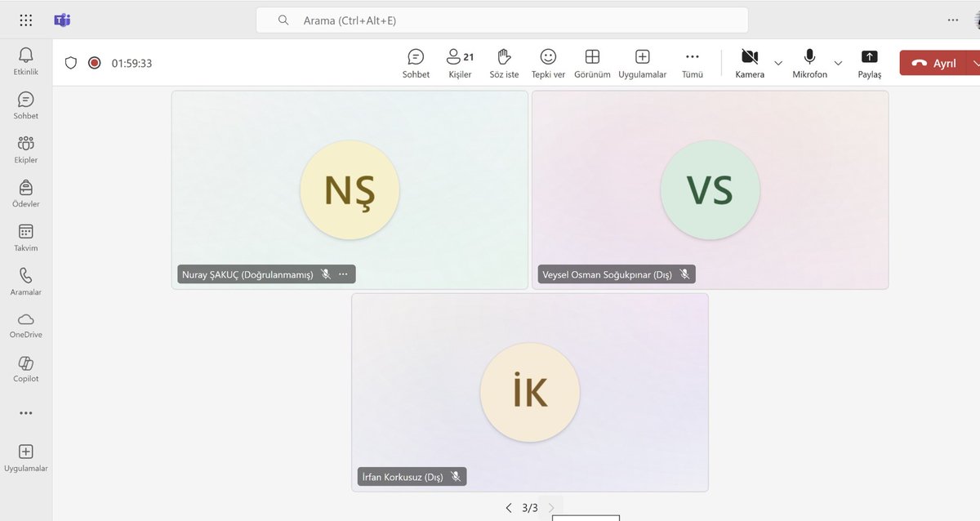Expand microphone options dropdown arrow
This screenshot has width=980, height=521.
pyautogui.click(x=838, y=63)
